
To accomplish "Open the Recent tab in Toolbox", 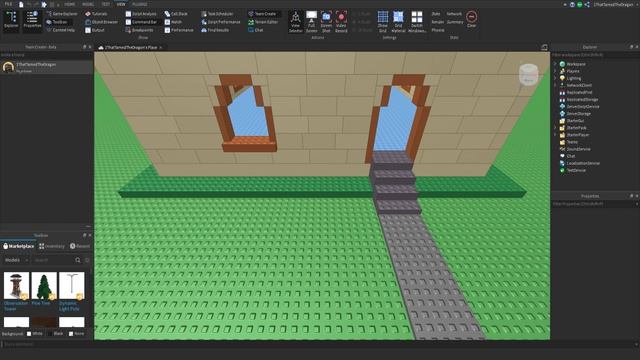I will click(80, 246).
